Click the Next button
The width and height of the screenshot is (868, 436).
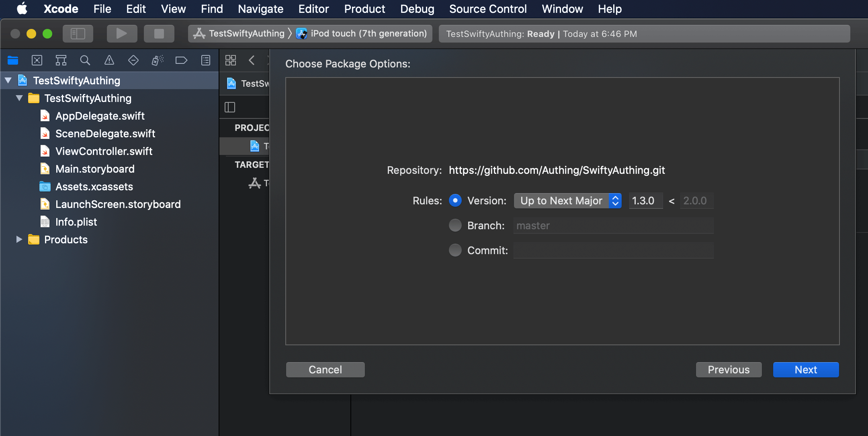(805, 370)
